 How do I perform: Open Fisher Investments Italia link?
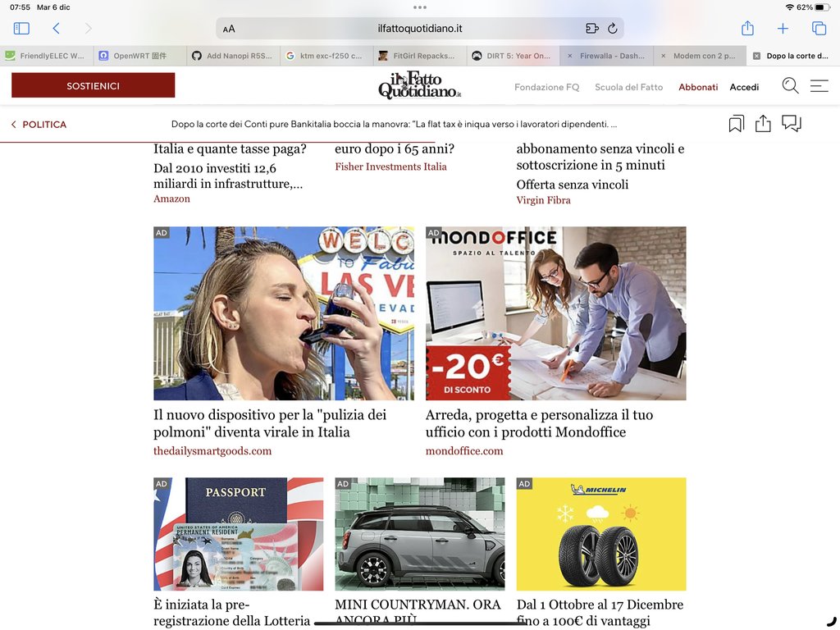pyautogui.click(x=390, y=167)
